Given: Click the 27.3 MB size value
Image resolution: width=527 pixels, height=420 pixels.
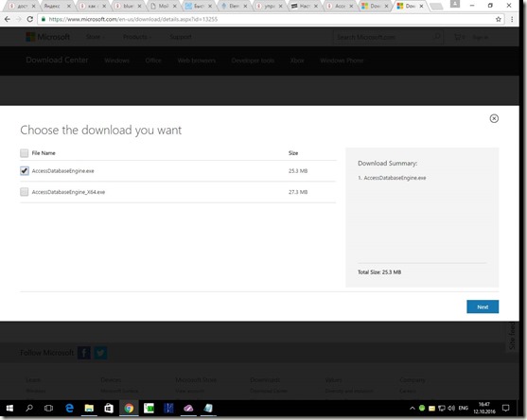Looking at the screenshot, I should pyautogui.click(x=298, y=192).
